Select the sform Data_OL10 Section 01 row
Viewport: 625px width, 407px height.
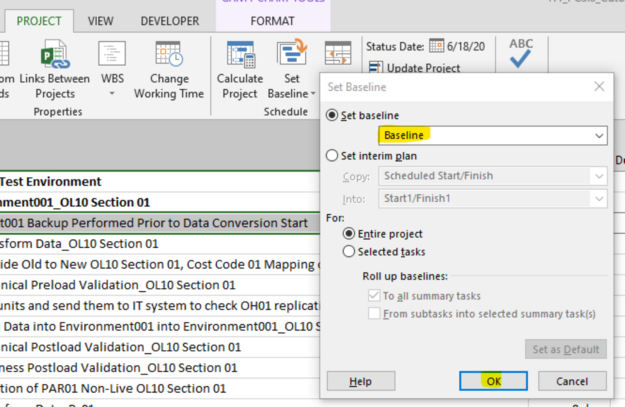click(x=159, y=244)
